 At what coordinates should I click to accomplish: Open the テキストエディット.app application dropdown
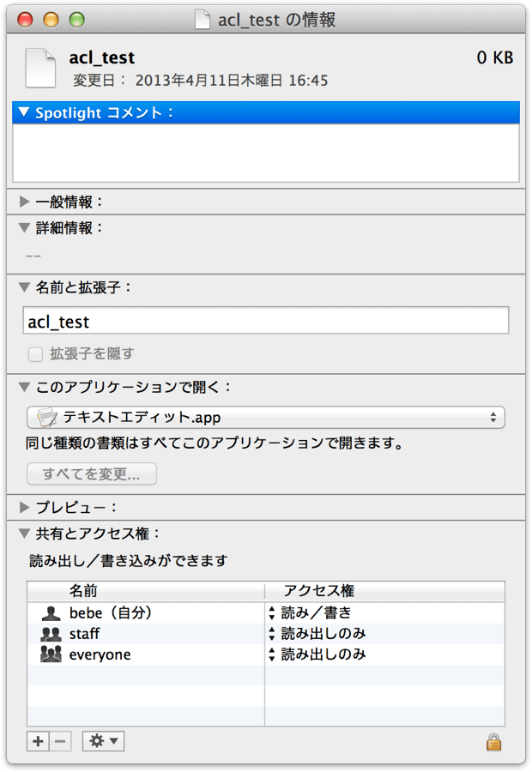(x=266, y=418)
